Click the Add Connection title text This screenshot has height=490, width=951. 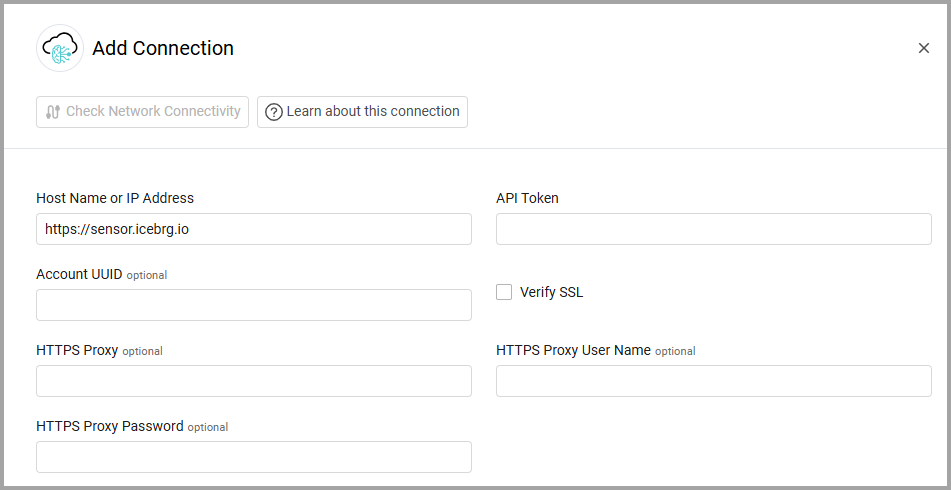pyautogui.click(x=163, y=48)
